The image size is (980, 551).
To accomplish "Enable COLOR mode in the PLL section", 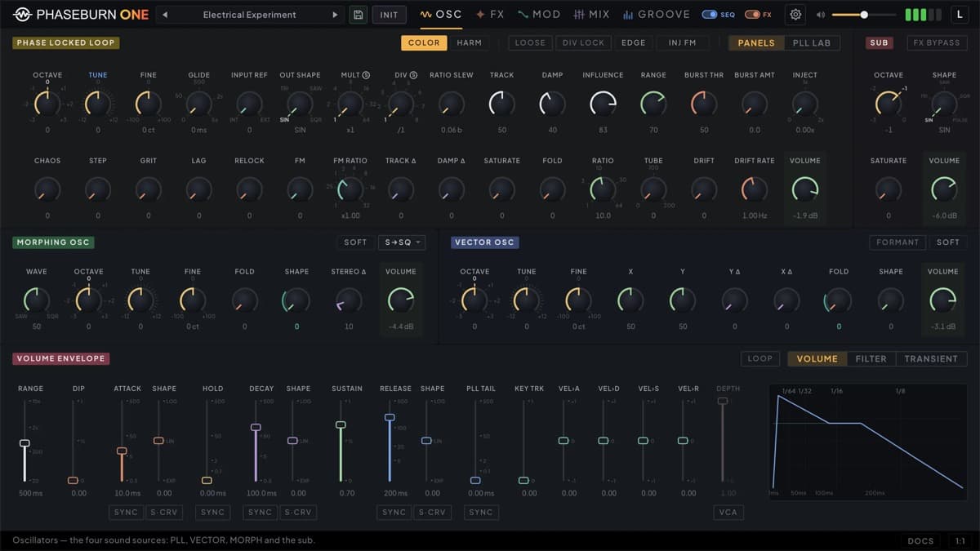I will 424,42.
